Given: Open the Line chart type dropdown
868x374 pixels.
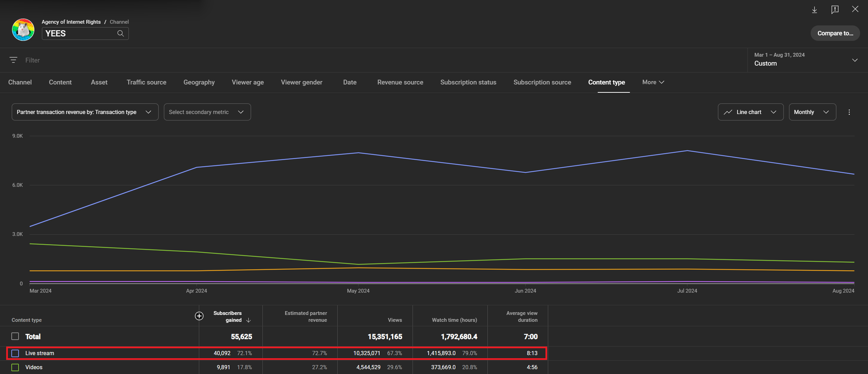Looking at the screenshot, I should pos(751,112).
